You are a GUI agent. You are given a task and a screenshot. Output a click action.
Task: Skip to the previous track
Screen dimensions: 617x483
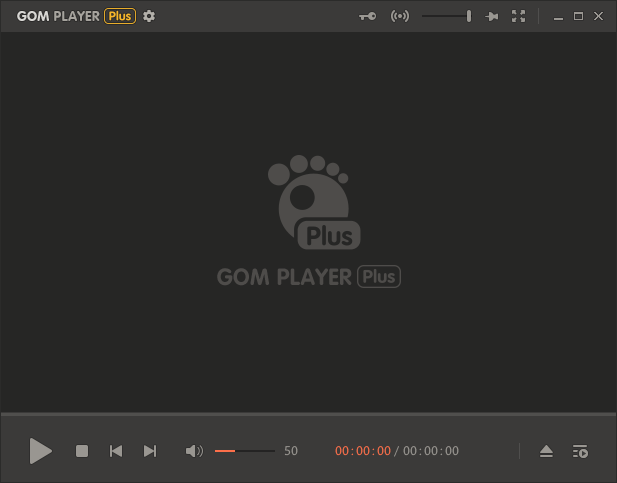tap(116, 451)
